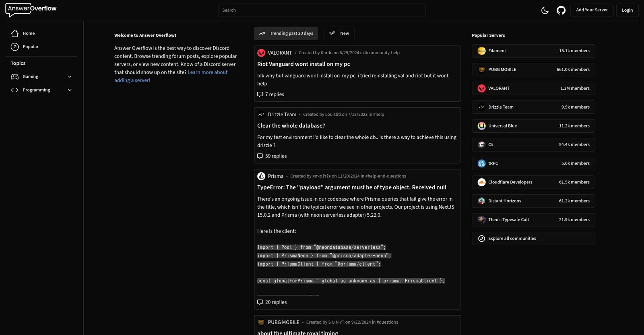Switch to Trending past 30 days tab

(x=286, y=33)
